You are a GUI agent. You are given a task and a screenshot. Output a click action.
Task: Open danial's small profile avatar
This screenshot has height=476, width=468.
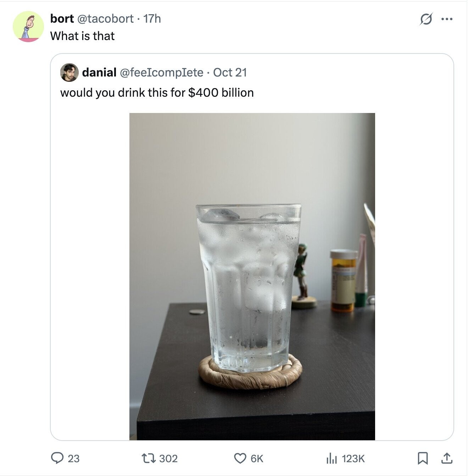click(69, 73)
